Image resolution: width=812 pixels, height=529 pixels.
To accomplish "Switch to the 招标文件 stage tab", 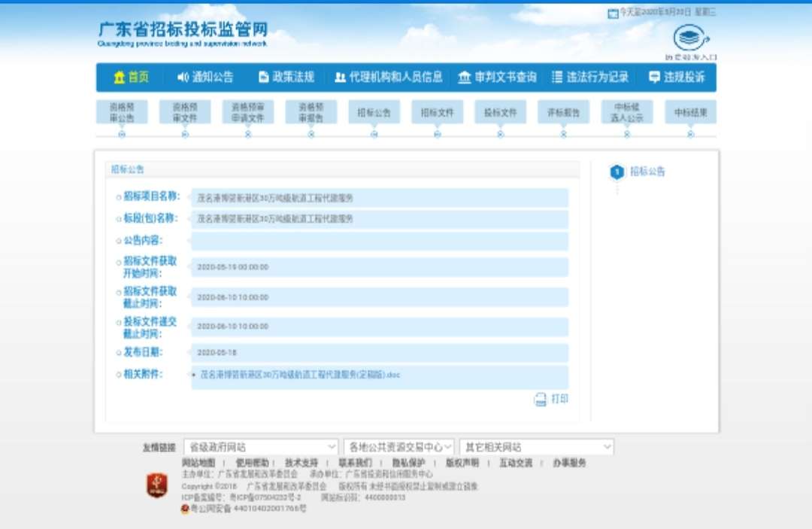I will pyautogui.click(x=437, y=113).
